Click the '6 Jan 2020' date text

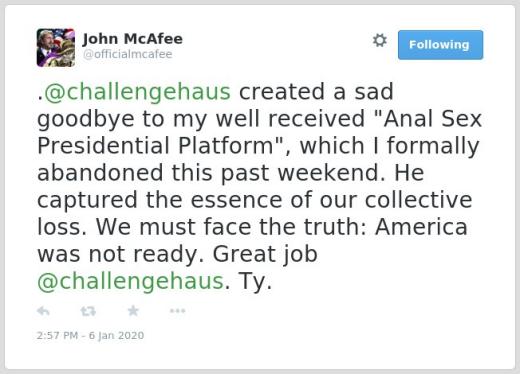point(116,335)
